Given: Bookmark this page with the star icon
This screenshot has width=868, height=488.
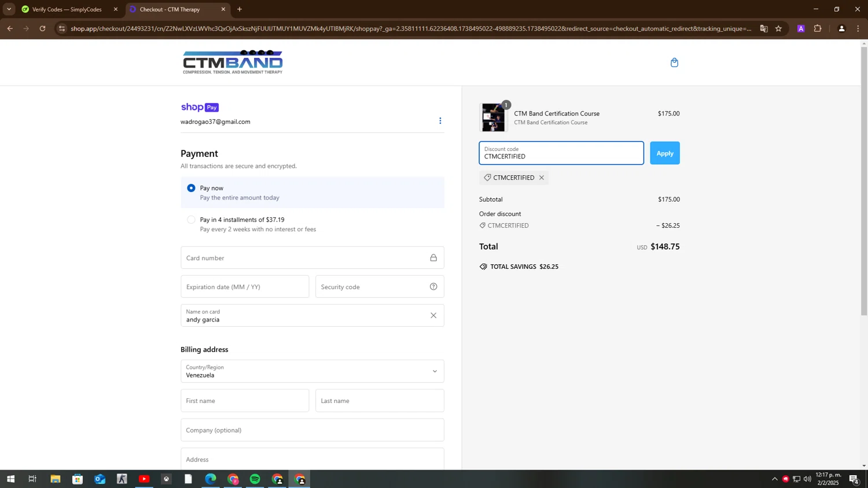Looking at the screenshot, I should pyautogui.click(x=779, y=28).
